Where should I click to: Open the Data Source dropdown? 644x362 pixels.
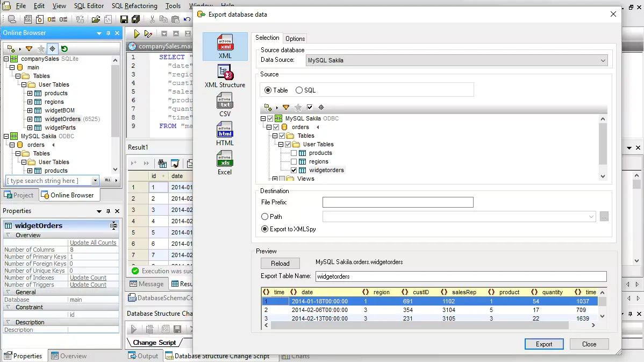click(603, 60)
